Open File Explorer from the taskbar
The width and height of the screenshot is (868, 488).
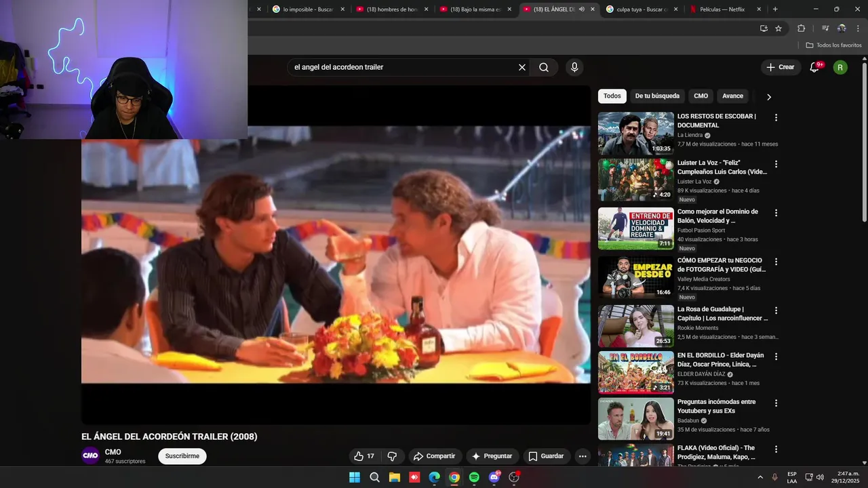click(395, 477)
